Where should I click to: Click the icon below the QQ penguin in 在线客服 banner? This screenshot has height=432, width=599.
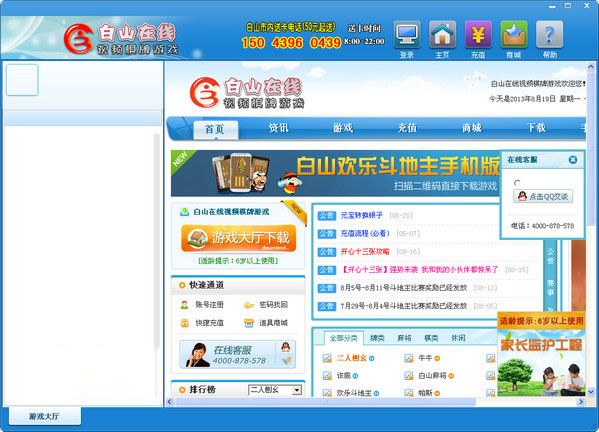tap(286, 360)
